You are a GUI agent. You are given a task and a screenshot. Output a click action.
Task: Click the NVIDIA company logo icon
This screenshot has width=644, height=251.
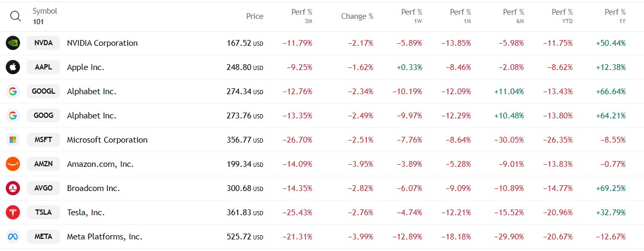tap(13, 43)
